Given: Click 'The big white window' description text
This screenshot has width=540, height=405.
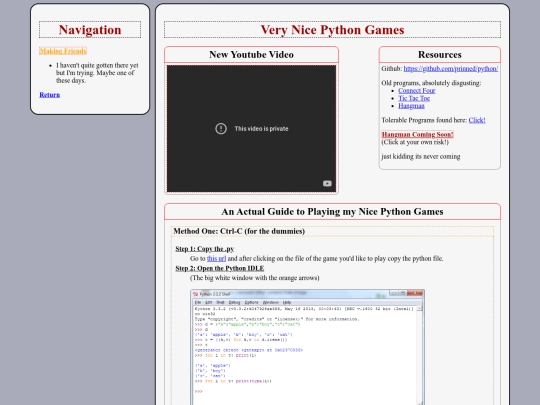Looking at the screenshot, I should tap(255, 278).
